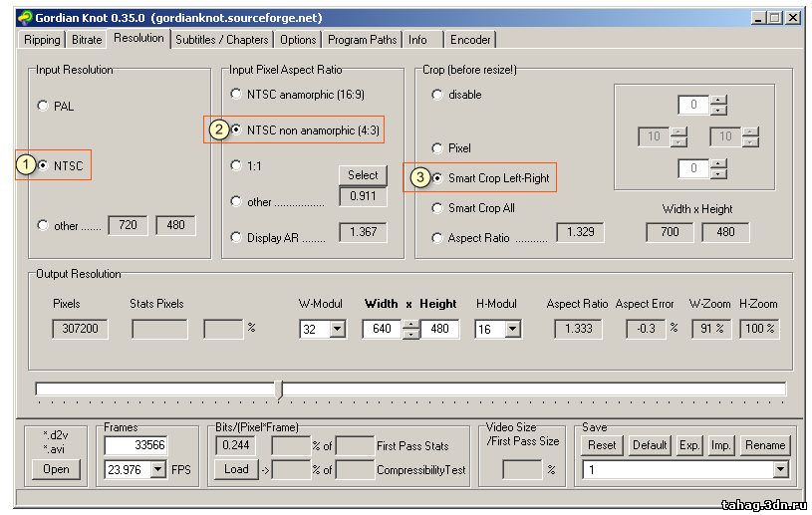Click the Stats Pixels field
Image resolution: width=812 pixels, height=515 pixels.
159,329
